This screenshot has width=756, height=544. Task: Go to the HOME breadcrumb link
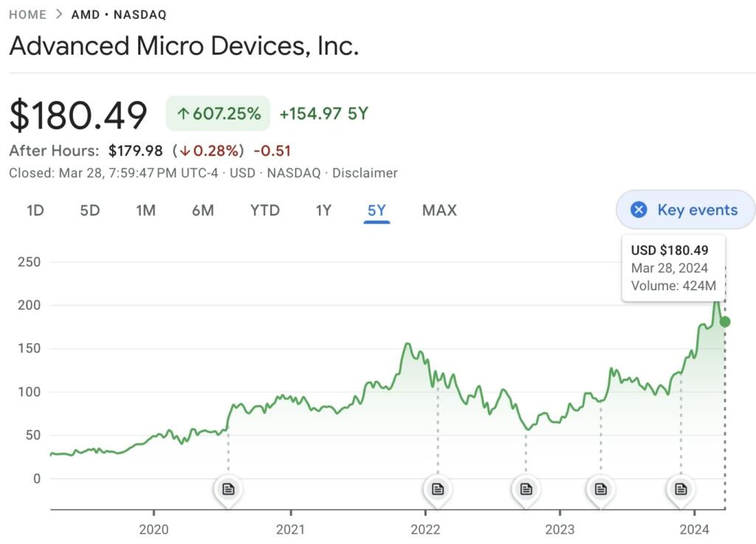pos(27,15)
